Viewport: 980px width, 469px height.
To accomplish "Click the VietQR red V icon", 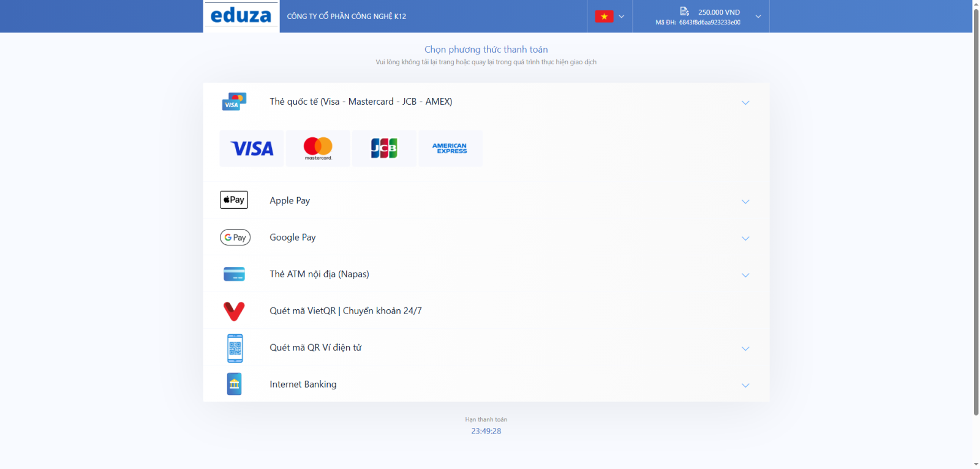I will coord(234,311).
